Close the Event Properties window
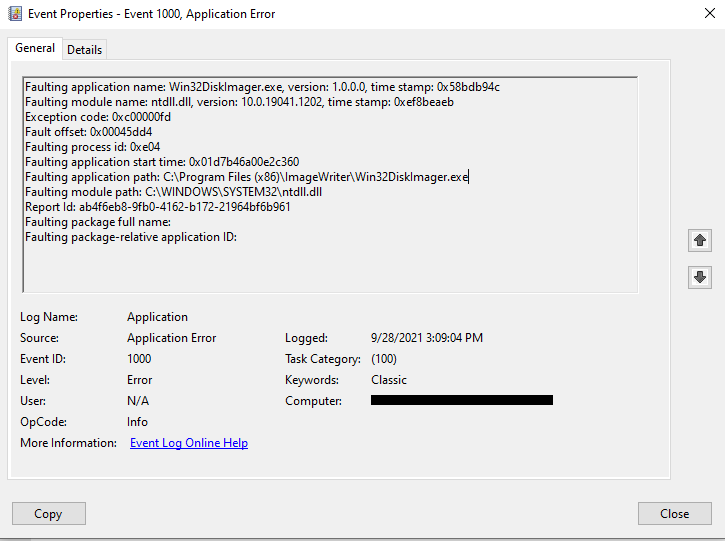The height and width of the screenshot is (541, 725). pos(710,13)
